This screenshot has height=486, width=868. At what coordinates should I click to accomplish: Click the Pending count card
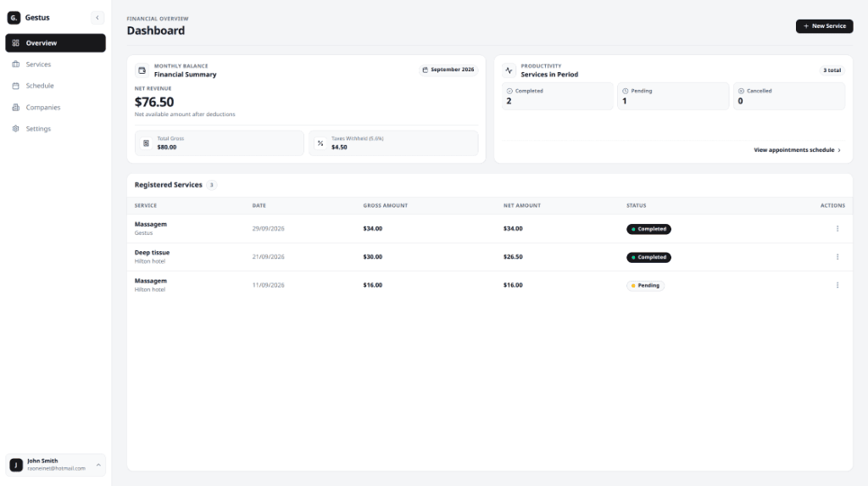[673, 97]
